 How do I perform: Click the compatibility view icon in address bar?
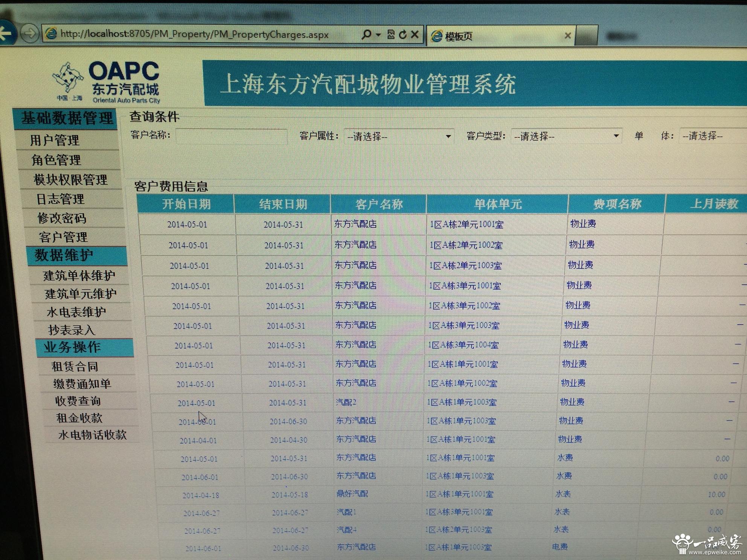(391, 35)
